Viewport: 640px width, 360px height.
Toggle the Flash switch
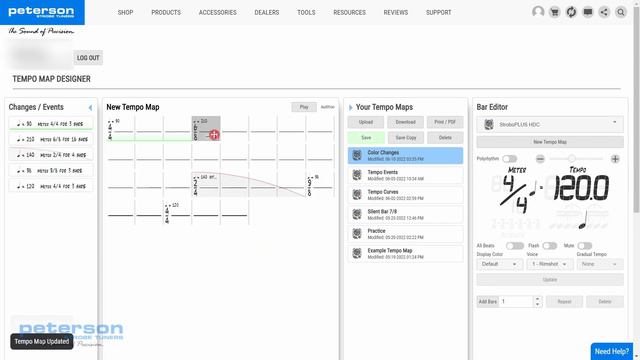(549, 246)
